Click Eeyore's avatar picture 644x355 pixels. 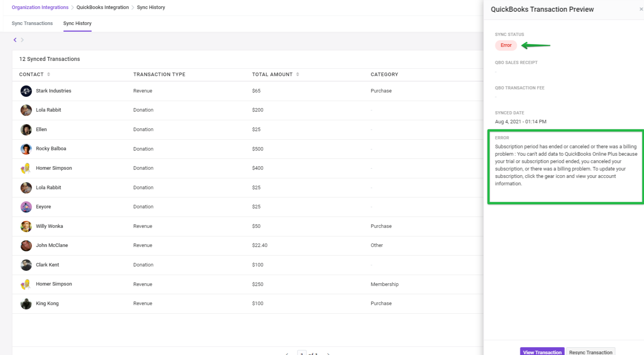[26, 207]
